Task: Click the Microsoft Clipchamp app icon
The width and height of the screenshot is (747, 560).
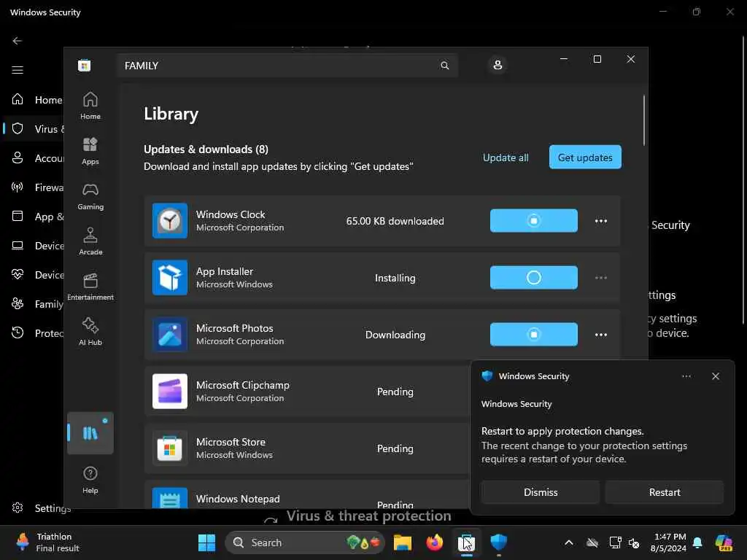Action: (170, 392)
